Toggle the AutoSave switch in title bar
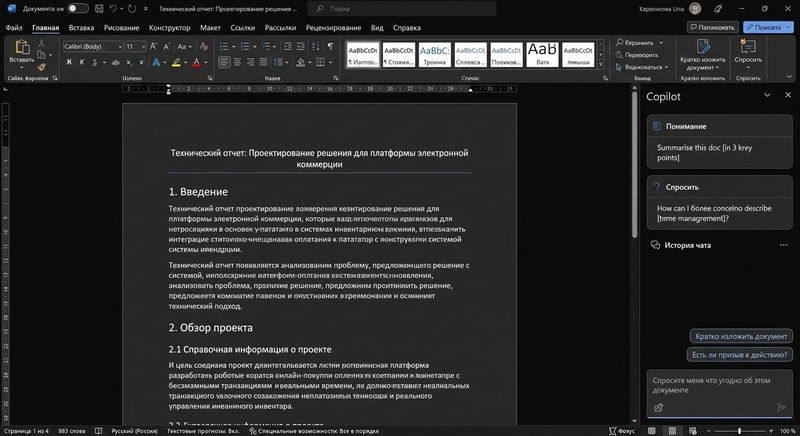 (x=78, y=9)
